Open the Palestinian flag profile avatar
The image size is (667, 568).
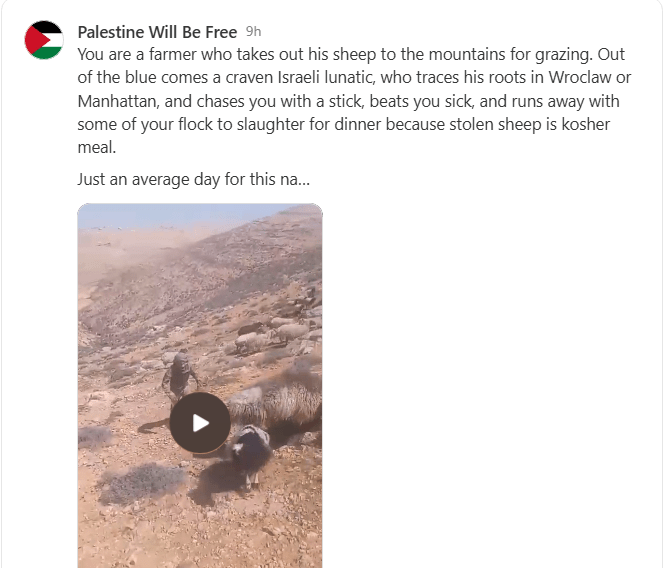tap(44, 40)
